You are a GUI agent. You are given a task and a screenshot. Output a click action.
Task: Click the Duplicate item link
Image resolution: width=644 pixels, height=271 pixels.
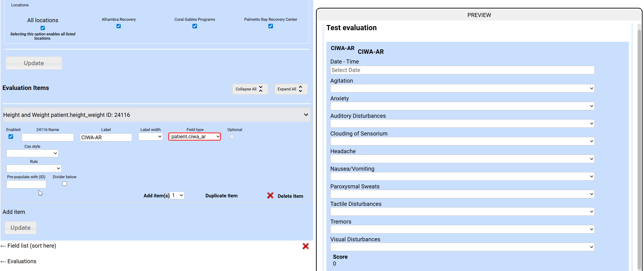(x=221, y=196)
